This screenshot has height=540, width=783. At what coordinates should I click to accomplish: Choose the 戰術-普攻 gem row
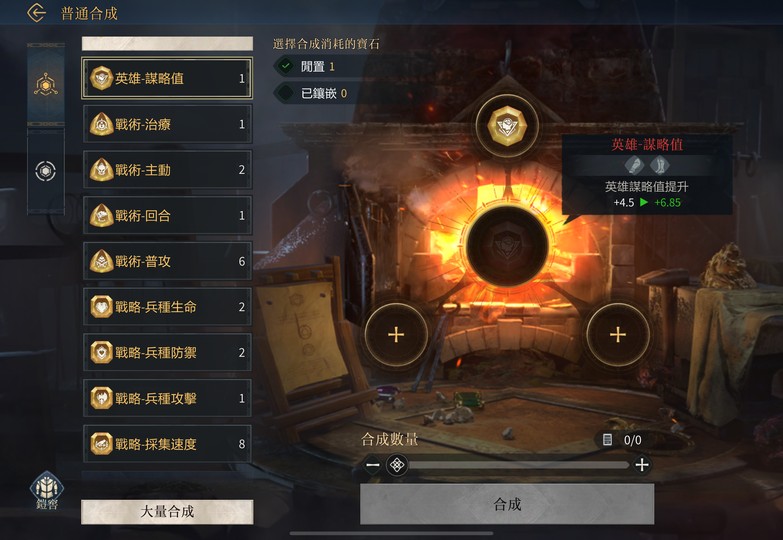(x=167, y=261)
